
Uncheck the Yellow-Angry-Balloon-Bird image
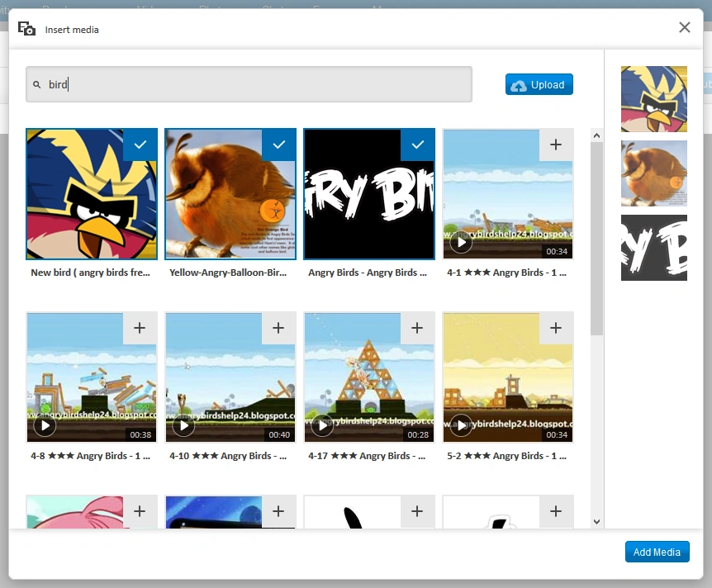pyautogui.click(x=278, y=145)
